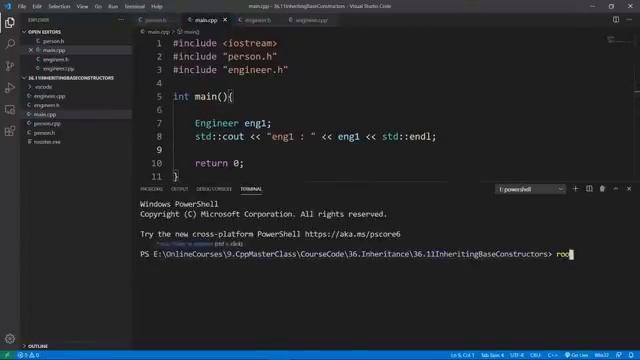
Task: Change encoding via UTF-8 status item
Action: tap(517, 355)
